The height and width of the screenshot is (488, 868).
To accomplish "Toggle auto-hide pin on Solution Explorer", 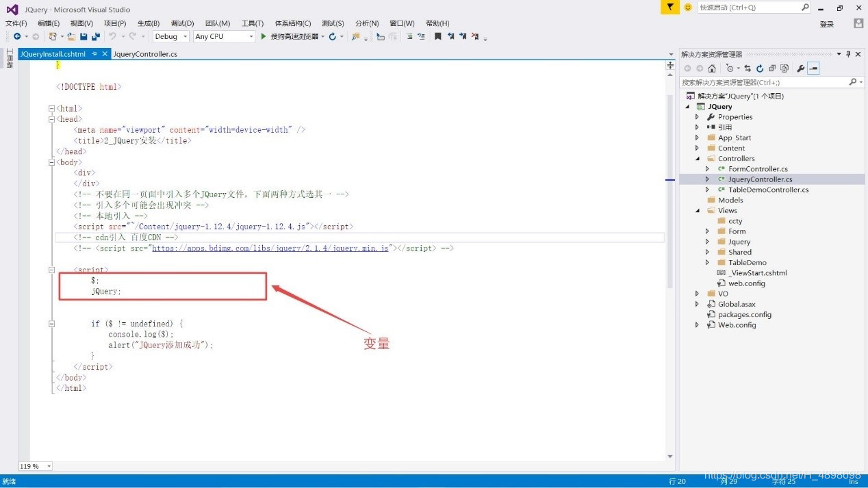I will point(848,54).
